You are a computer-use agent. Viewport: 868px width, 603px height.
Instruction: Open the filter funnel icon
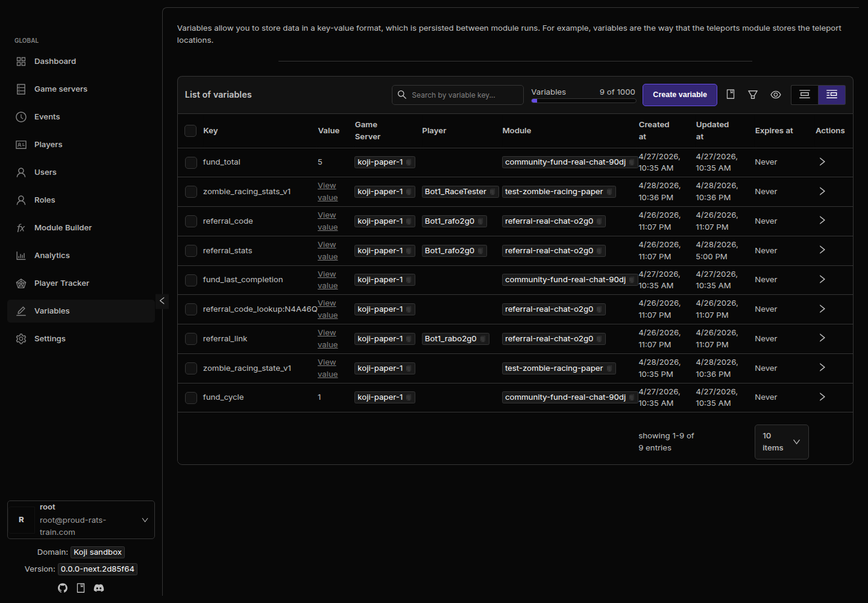coord(753,95)
